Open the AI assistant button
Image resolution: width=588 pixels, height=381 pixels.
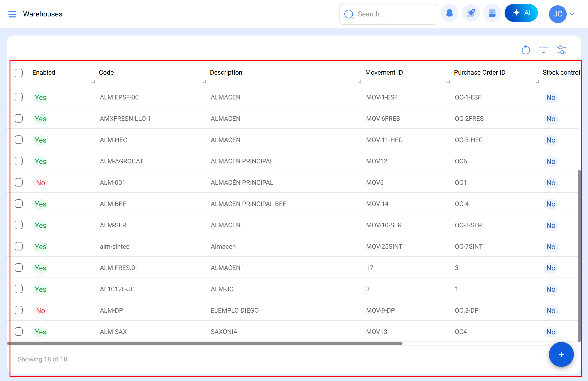pos(521,13)
